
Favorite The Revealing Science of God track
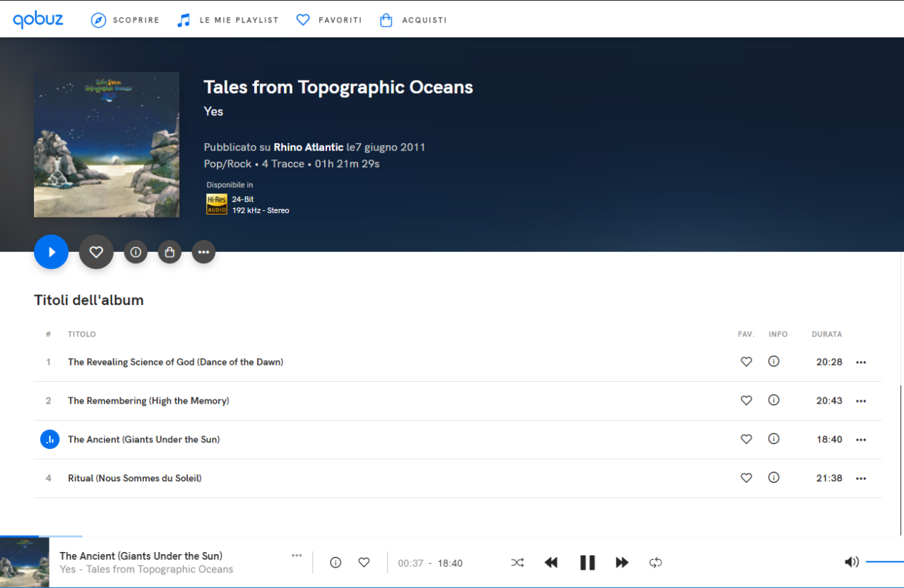[x=746, y=361]
